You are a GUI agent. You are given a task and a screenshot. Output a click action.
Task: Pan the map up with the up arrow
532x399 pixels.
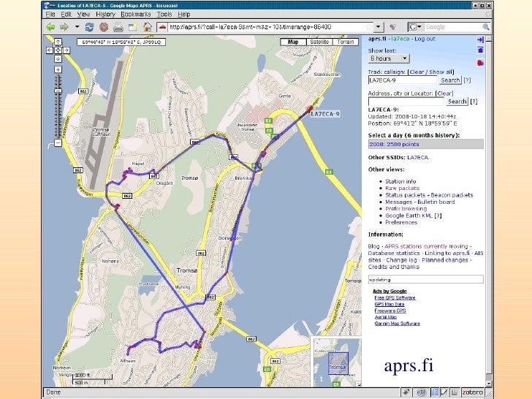(58, 42)
